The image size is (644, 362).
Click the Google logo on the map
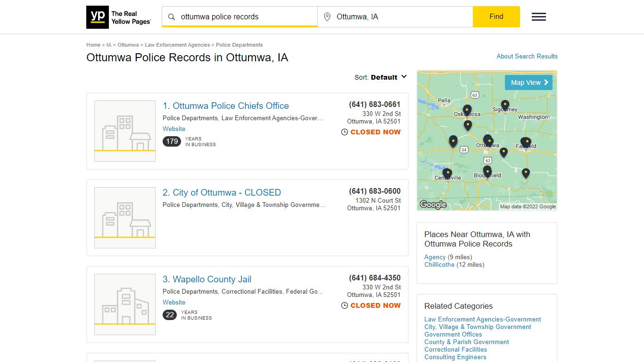(433, 205)
